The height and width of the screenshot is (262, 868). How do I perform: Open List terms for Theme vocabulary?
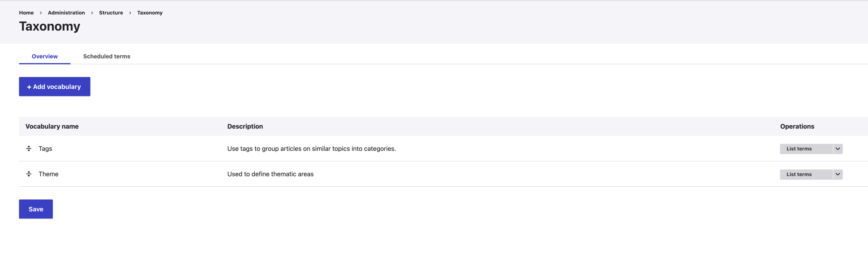[806, 174]
